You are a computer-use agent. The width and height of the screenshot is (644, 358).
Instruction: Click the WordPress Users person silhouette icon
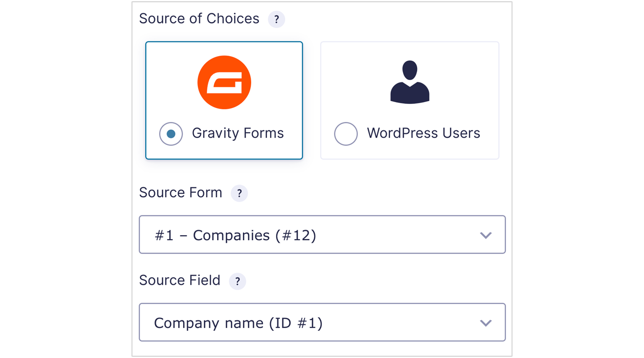(x=410, y=81)
